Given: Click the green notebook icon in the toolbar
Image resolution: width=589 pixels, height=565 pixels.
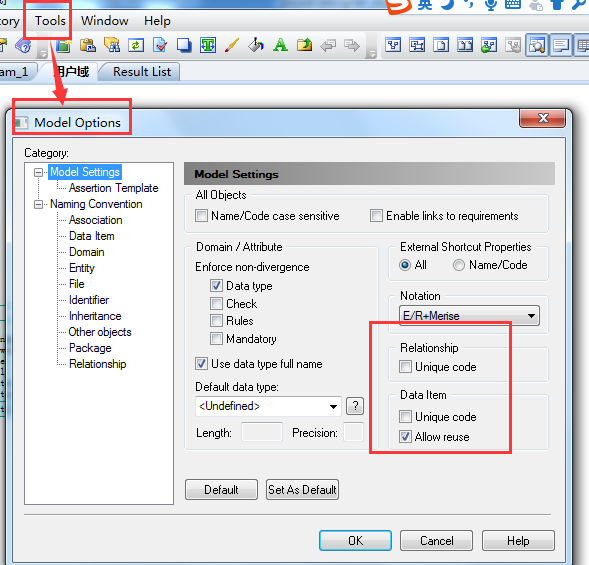Looking at the screenshot, I should (64, 45).
